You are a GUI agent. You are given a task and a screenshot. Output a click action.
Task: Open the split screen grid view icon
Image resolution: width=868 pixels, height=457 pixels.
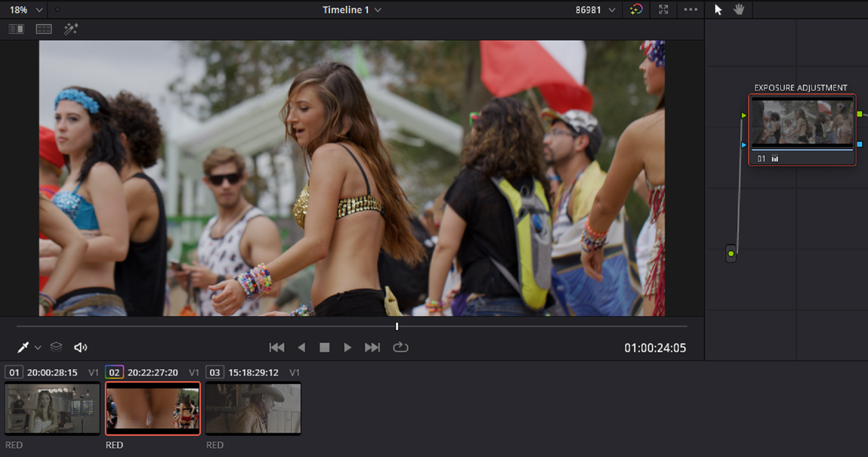43,29
